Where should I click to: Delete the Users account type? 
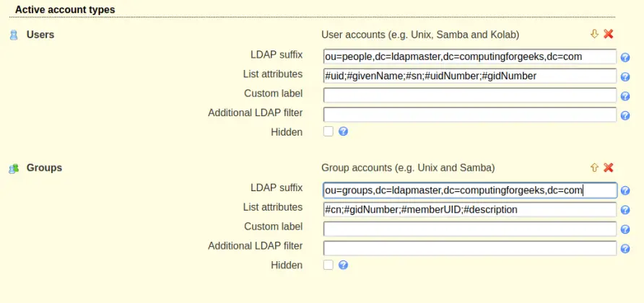point(609,34)
